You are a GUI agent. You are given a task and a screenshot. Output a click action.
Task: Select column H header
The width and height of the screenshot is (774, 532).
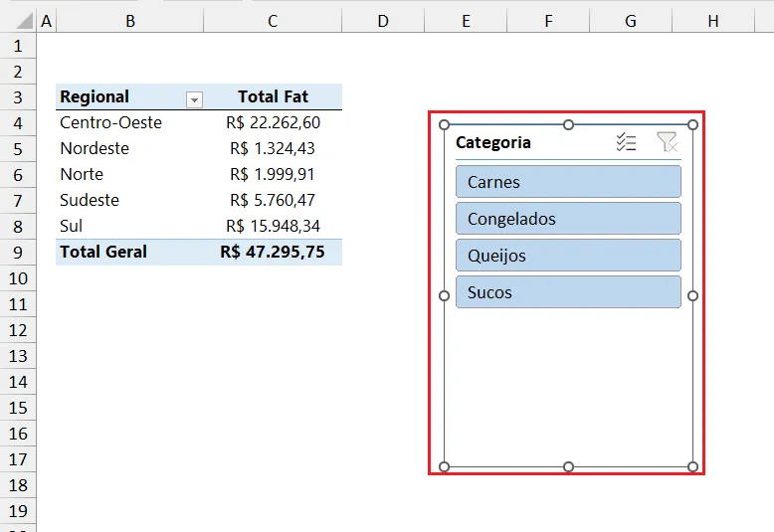pos(712,21)
